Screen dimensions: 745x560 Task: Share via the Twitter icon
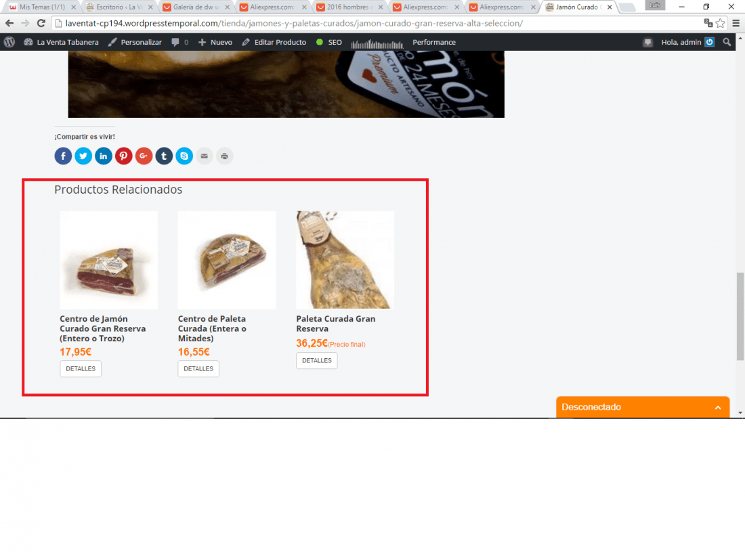coord(83,156)
